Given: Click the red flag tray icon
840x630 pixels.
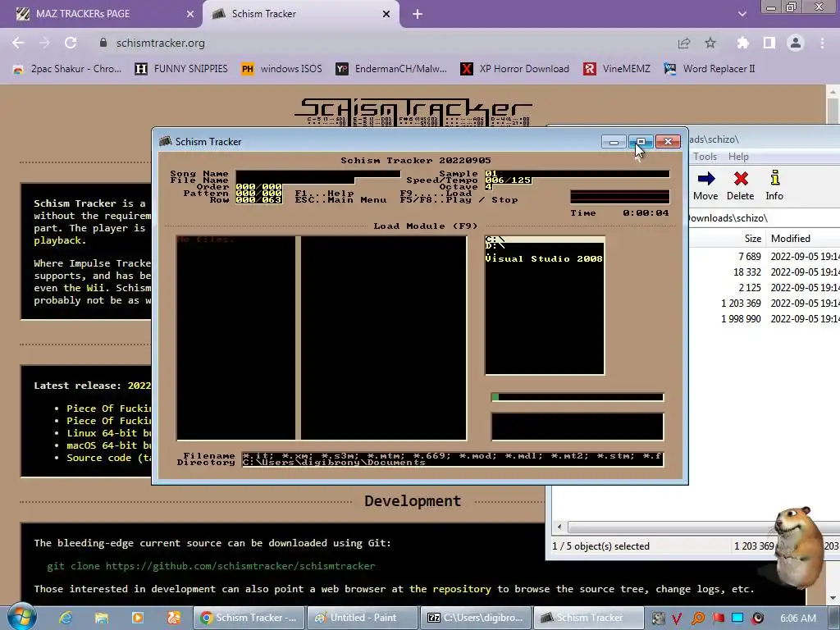Looking at the screenshot, I should coord(719,618).
